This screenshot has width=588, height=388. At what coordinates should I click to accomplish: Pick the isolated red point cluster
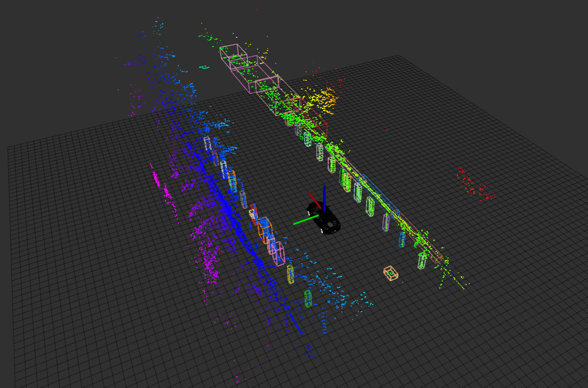tap(475, 184)
